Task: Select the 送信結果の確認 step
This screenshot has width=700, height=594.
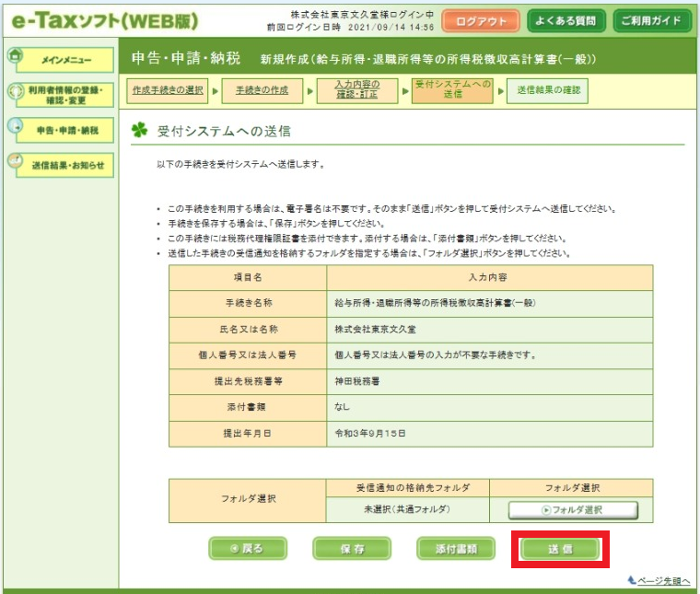Action: 549,90
